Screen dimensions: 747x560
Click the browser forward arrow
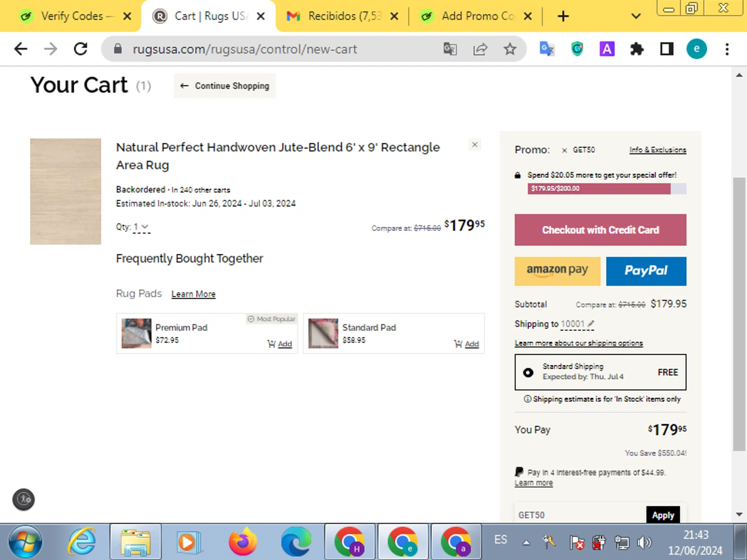pyautogui.click(x=50, y=49)
